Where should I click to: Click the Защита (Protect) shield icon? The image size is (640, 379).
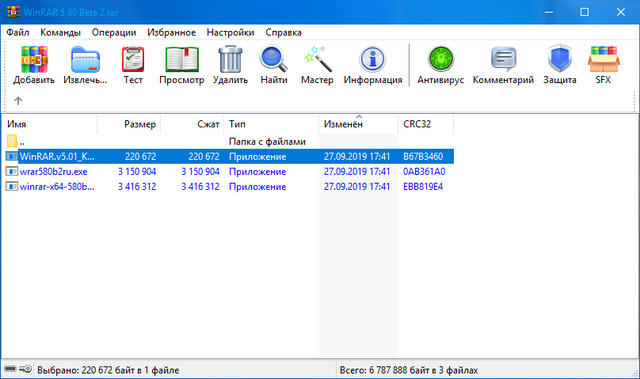pos(560,60)
